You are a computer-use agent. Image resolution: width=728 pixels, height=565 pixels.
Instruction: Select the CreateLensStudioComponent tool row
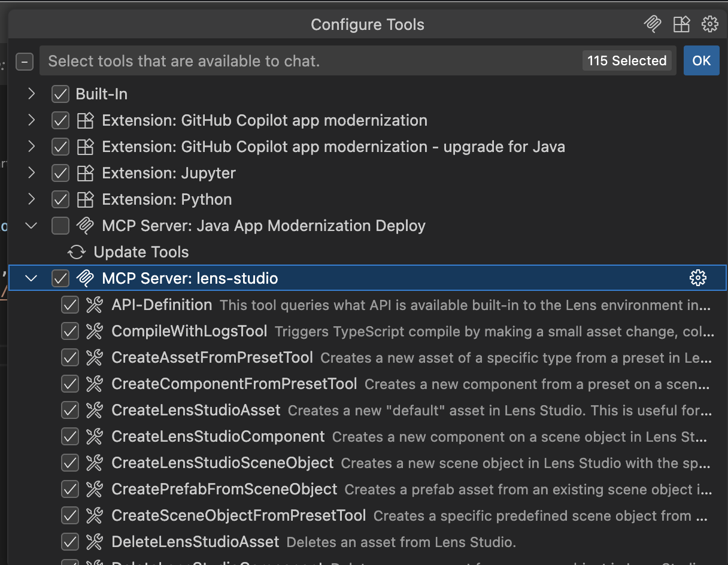pyautogui.click(x=218, y=436)
